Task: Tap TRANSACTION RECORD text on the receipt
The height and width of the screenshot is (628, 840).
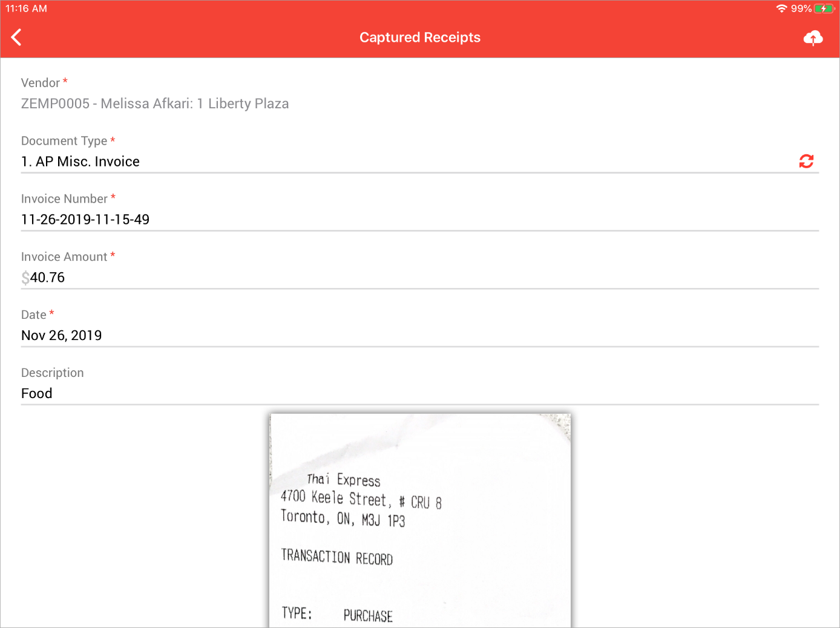Action: 337,557
